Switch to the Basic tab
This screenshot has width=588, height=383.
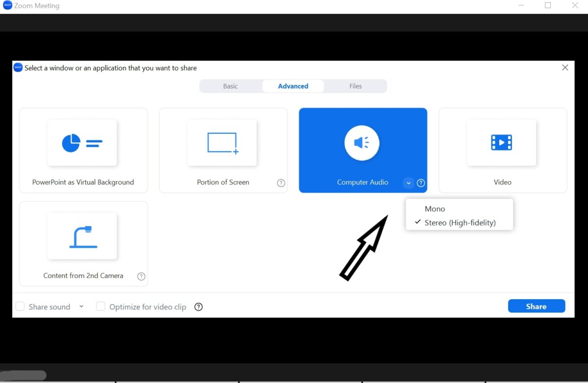230,86
